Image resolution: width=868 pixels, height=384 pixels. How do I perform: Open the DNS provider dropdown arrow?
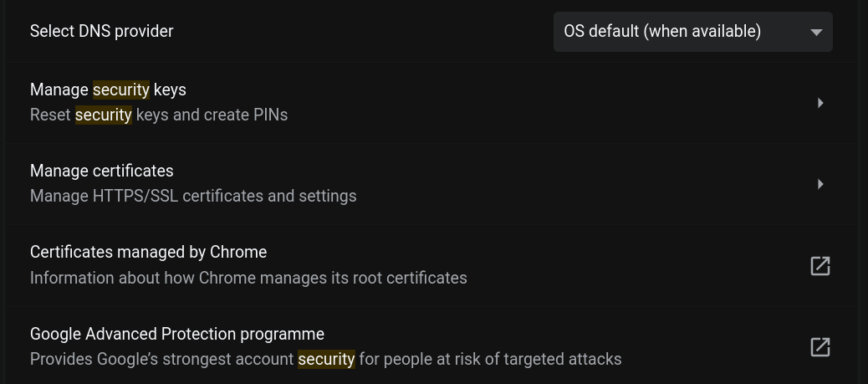(x=816, y=33)
